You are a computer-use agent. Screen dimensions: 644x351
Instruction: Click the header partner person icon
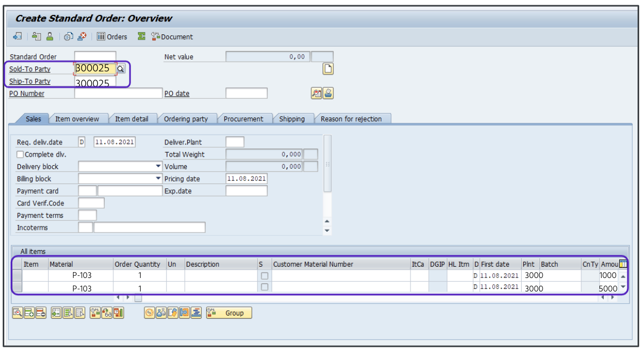click(x=49, y=36)
